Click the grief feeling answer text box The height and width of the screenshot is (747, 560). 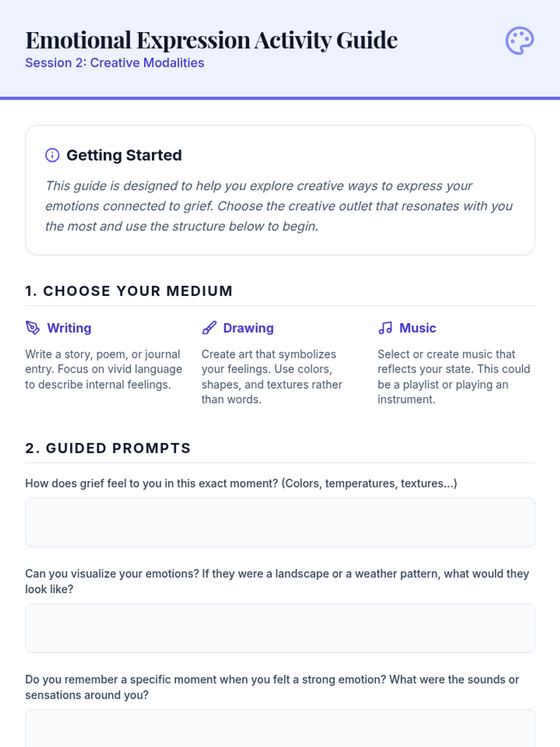280,522
